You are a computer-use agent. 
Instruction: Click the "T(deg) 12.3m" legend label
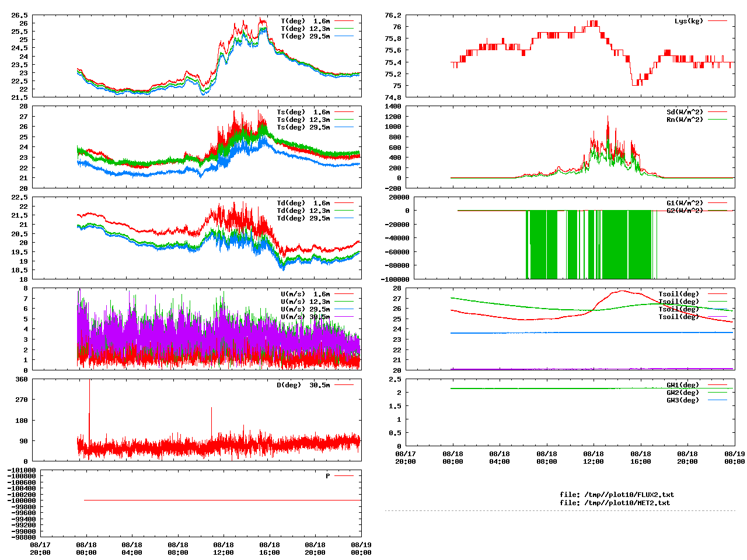pos(305,29)
